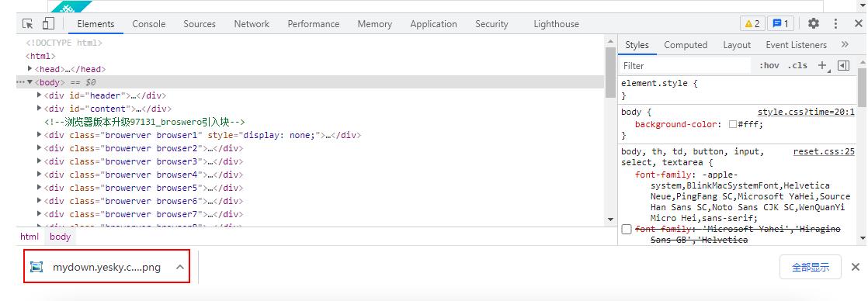This screenshot has width=868, height=301.
Task: Expand the browerver browser3 div node
Action: (40, 161)
